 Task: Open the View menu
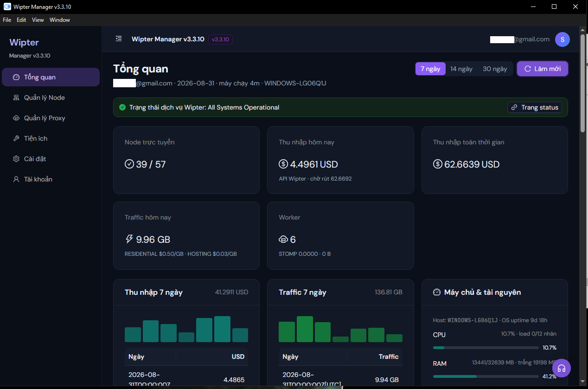tap(38, 20)
